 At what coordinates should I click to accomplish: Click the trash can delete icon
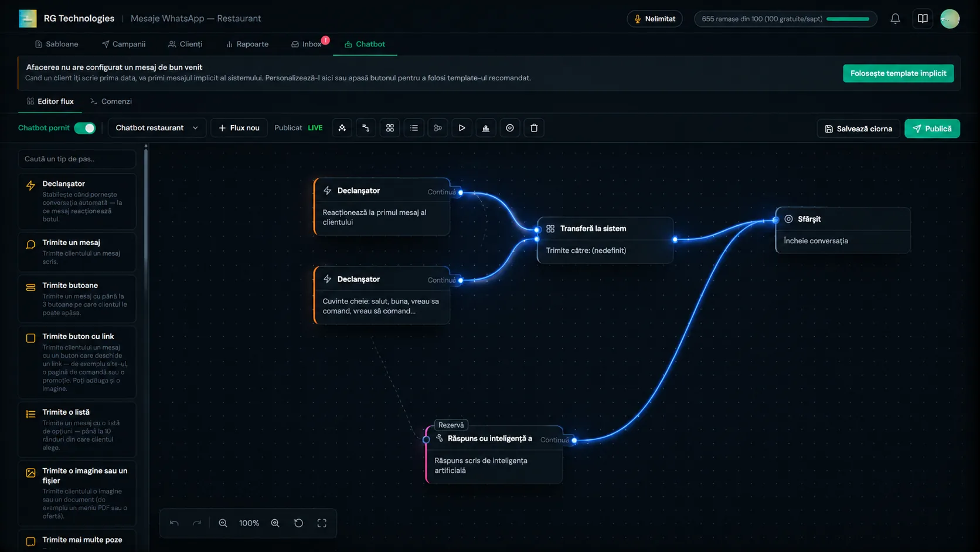pyautogui.click(x=534, y=128)
